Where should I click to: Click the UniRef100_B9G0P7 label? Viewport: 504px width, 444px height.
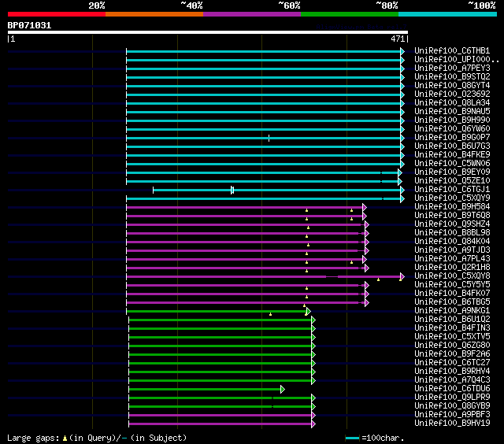pos(452,137)
